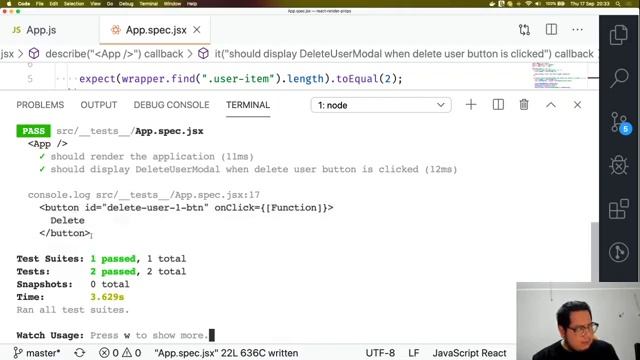Select the TERMINAL panel tab
Image resolution: width=640 pixels, height=360 pixels.
(248, 105)
